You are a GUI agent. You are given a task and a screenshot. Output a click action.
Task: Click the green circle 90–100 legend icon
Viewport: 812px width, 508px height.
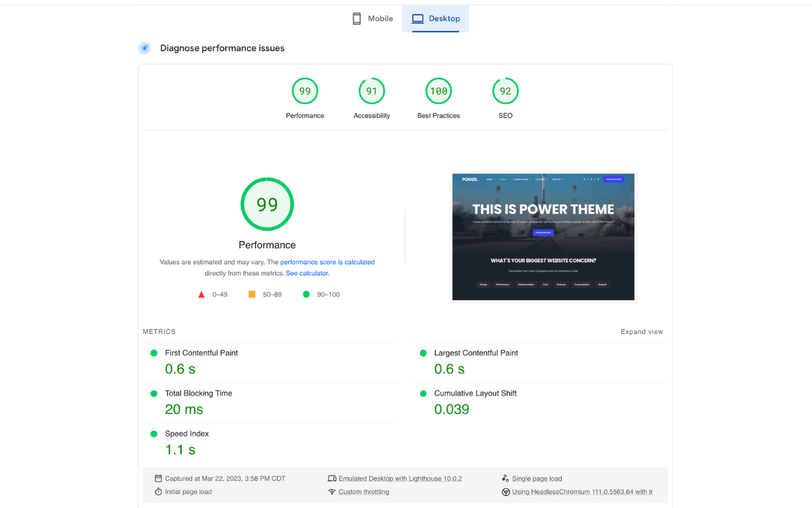(306, 295)
